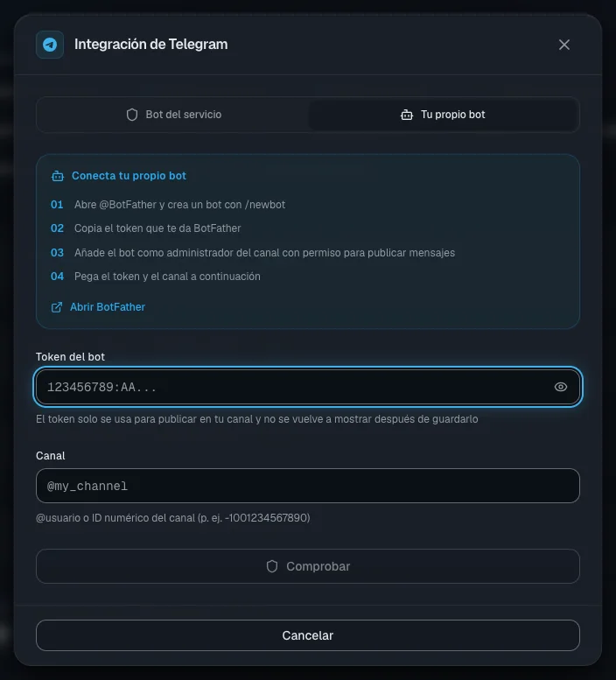Click the Token del bot label
Image resolution: width=616 pixels, height=680 pixels.
(x=70, y=357)
